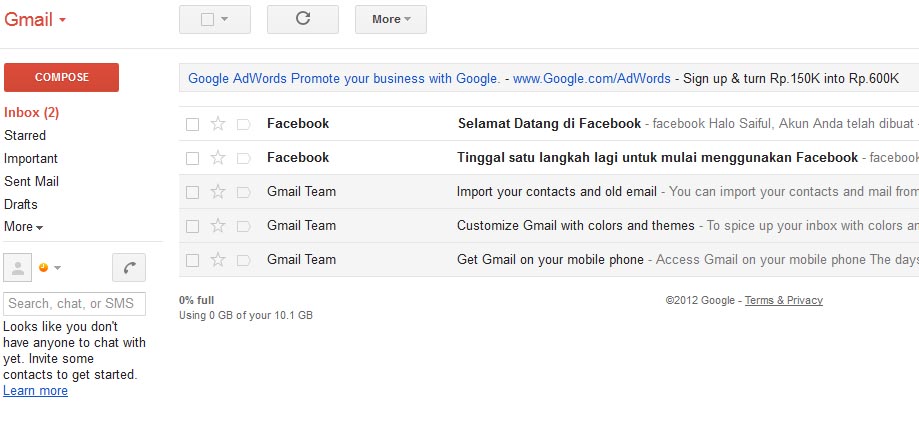
Task: Check the box for Selamat Datang di Facebook email
Action: click(192, 124)
